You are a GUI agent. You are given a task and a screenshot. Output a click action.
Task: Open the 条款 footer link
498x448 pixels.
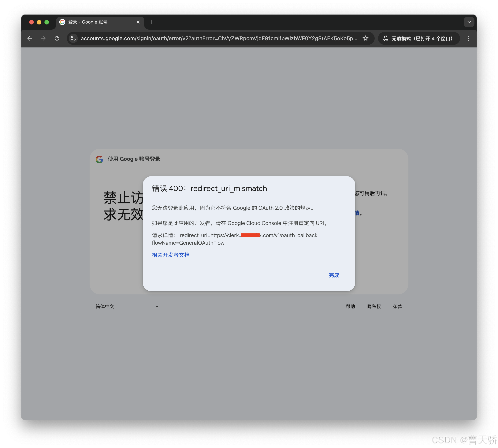[397, 306]
